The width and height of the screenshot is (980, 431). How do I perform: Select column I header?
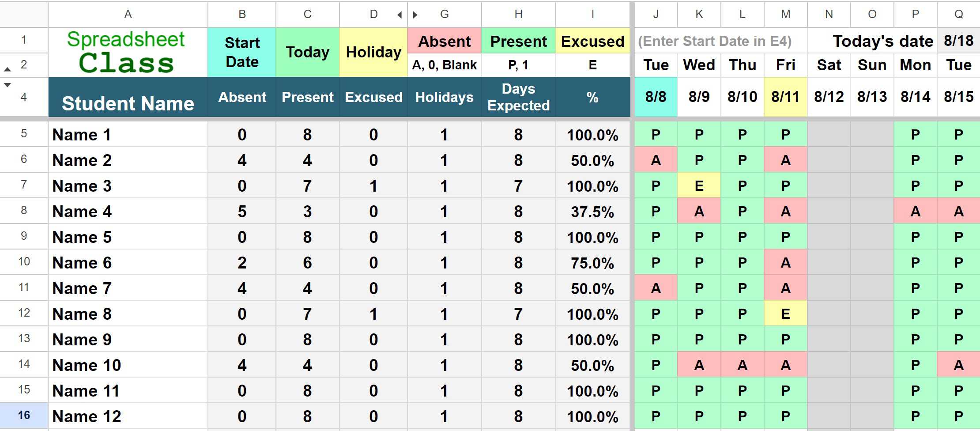point(593,15)
